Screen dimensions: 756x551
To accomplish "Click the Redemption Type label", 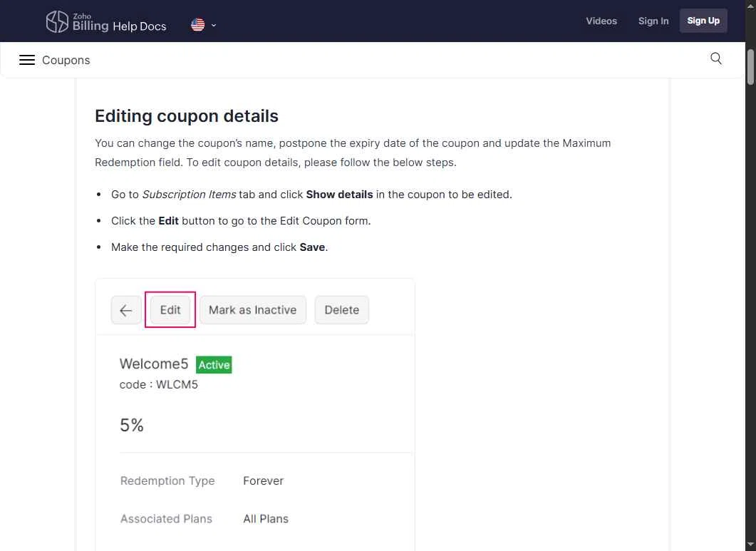I will (x=167, y=480).
